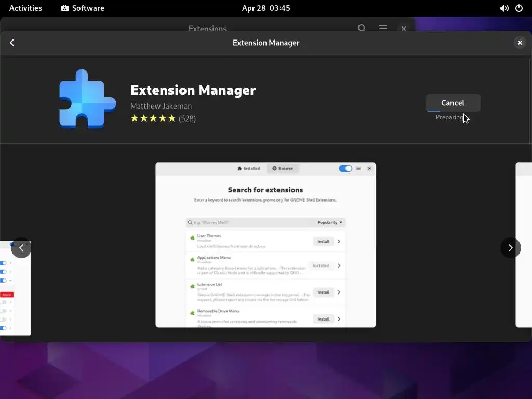532x399 pixels.
Task: Show the previous screenshot in carousel
Action: pyautogui.click(x=21, y=248)
